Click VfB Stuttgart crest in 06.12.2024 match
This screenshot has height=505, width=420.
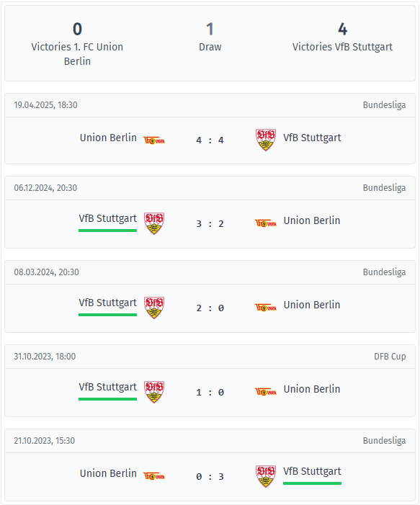tap(154, 223)
